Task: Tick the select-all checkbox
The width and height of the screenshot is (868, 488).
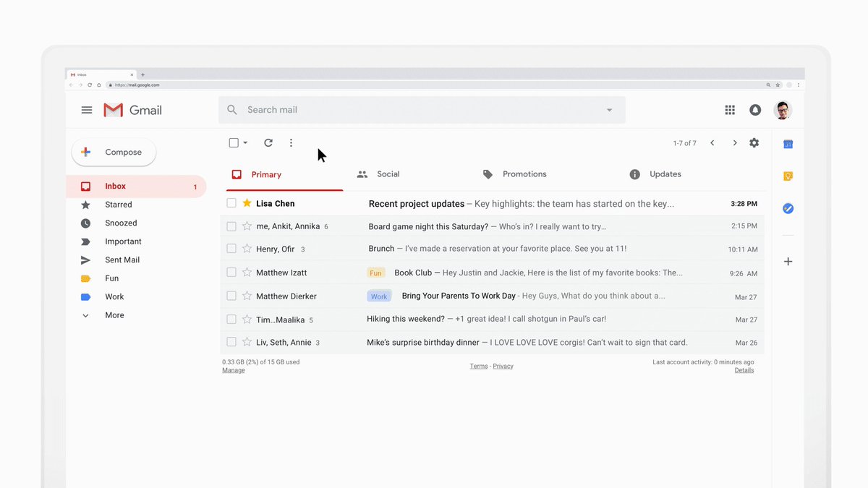Action: (x=234, y=142)
